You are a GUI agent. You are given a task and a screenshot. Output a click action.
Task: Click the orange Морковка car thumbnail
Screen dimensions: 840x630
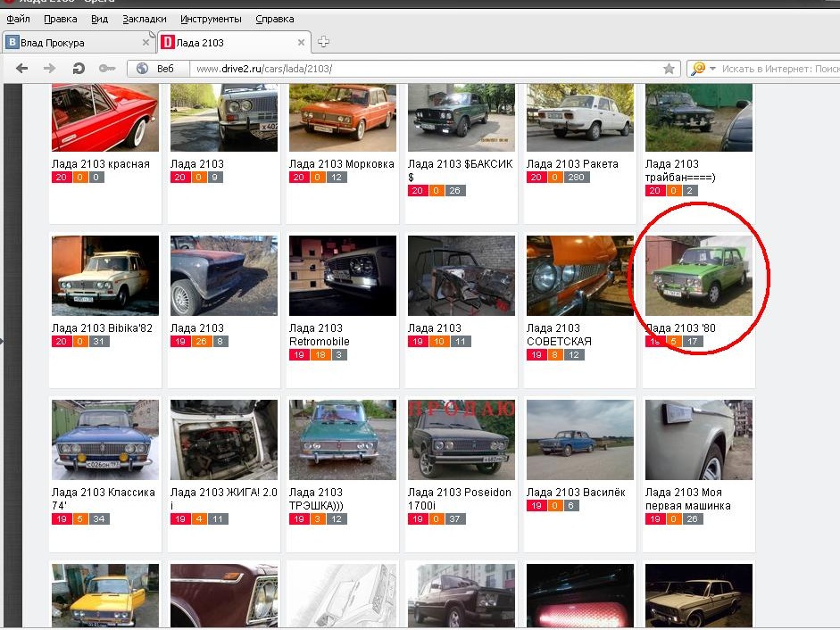[x=343, y=118]
